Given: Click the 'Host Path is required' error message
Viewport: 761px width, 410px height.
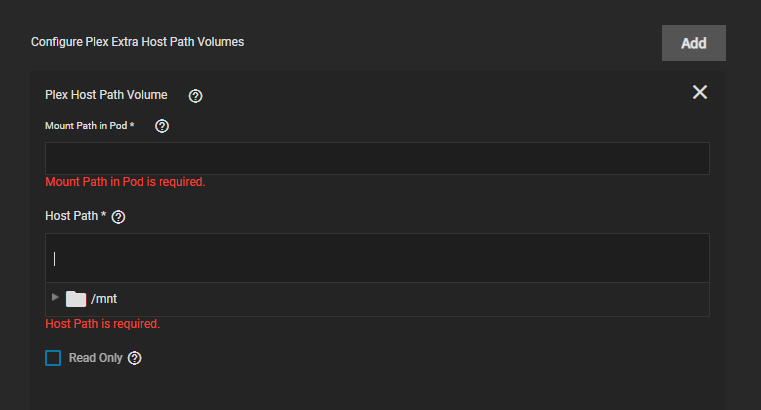Looking at the screenshot, I should [x=102, y=324].
